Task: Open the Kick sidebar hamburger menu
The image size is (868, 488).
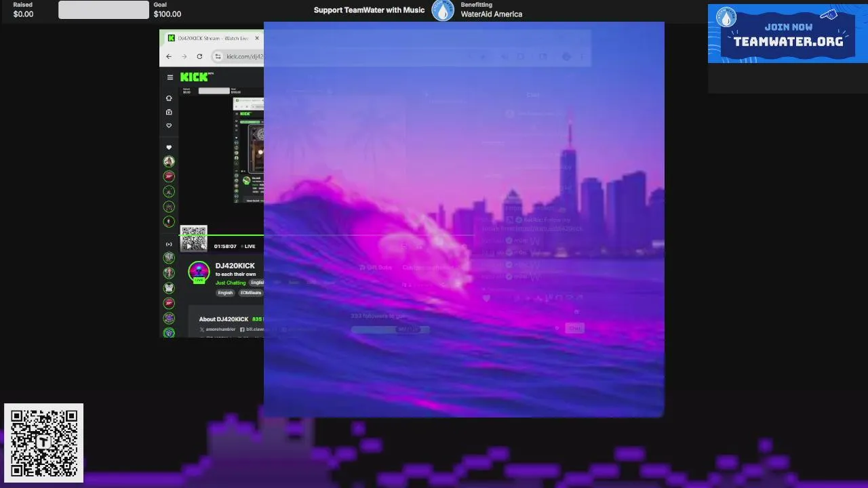Action: click(x=170, y=77)
